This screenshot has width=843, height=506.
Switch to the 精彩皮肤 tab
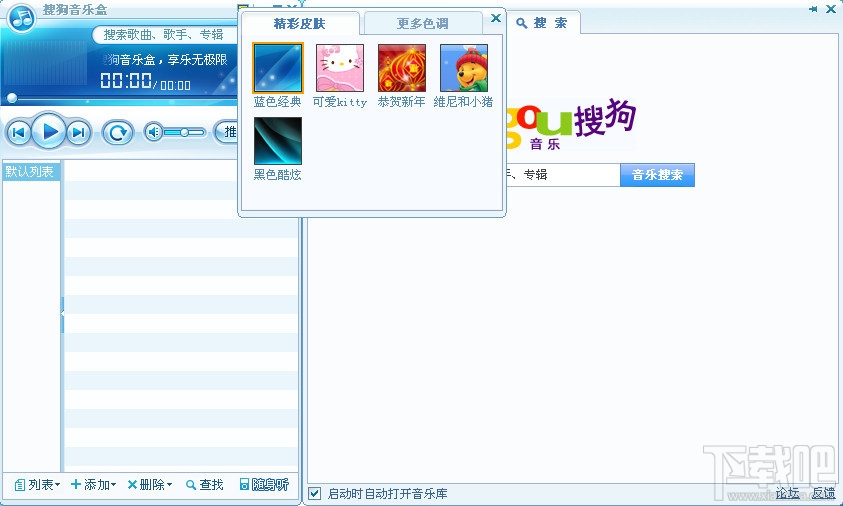pyautogui.click(x=299, y=24)
